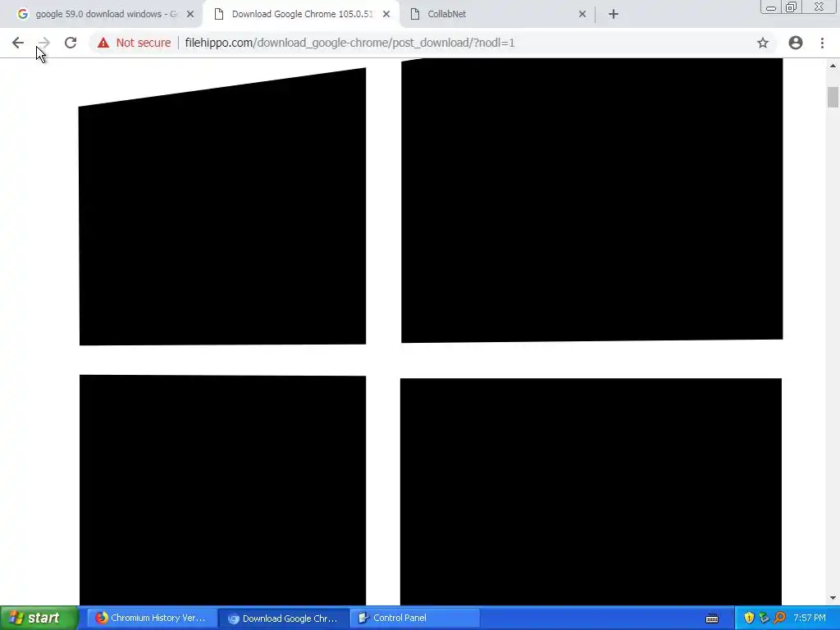Click the vertical scrollbar thumb
This screenshot has height=630, width=840.
click(833, 97)
